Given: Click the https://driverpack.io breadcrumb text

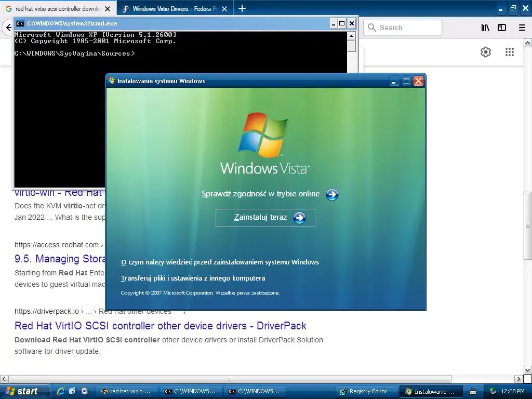Looking at the screenshot, I should [46, 312].
